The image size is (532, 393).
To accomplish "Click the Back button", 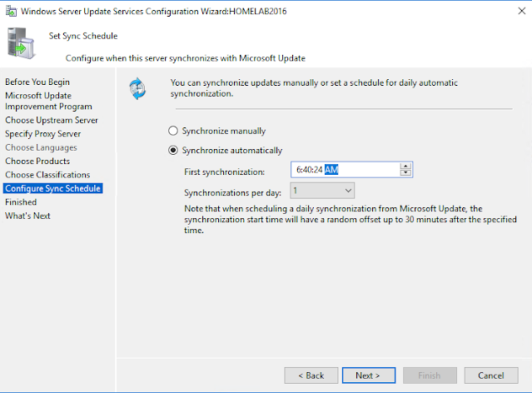I will (x=311, y=376).
